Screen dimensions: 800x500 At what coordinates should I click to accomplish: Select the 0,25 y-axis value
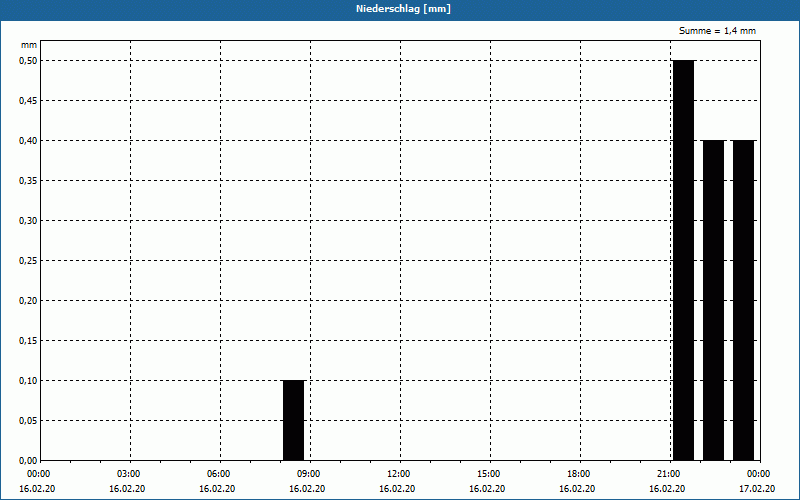click(x=28, y=261)
